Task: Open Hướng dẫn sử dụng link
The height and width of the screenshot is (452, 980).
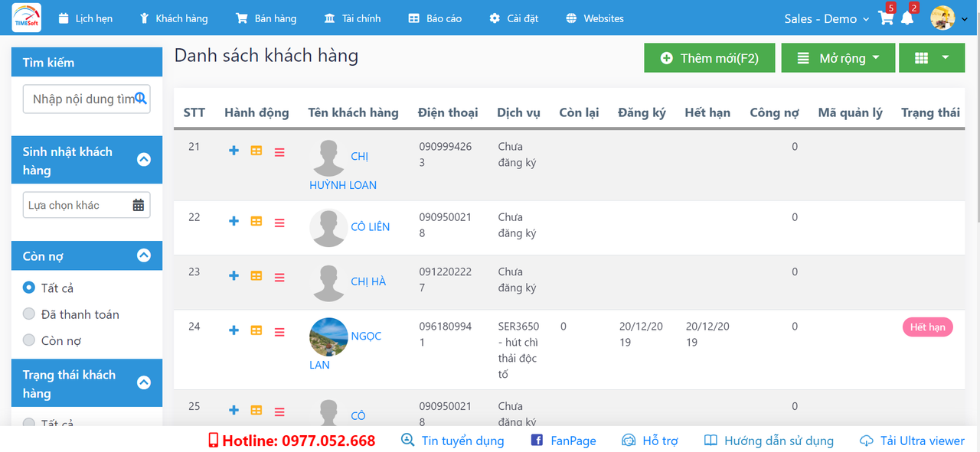Action: point(769,441)
